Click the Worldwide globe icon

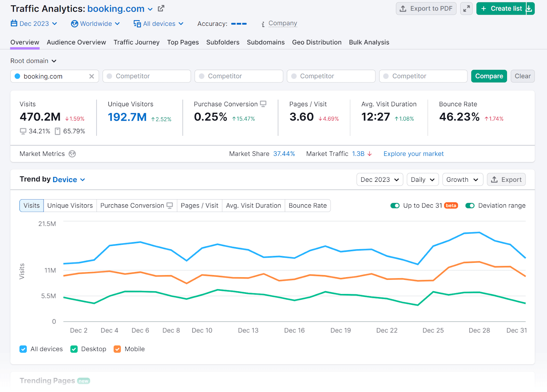(x=74, y=24)
